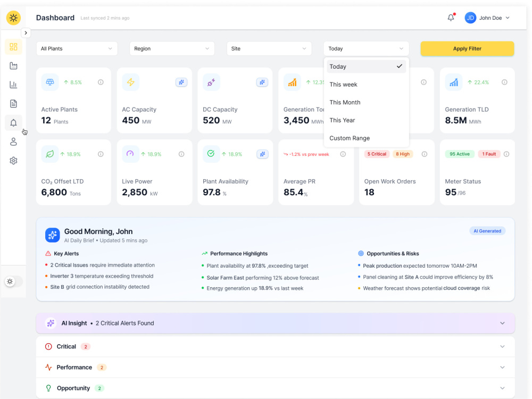Viewport: 532px width, 399px height.
Task: Click the 95 Active meter badge
Action: (x=460, y=154)
